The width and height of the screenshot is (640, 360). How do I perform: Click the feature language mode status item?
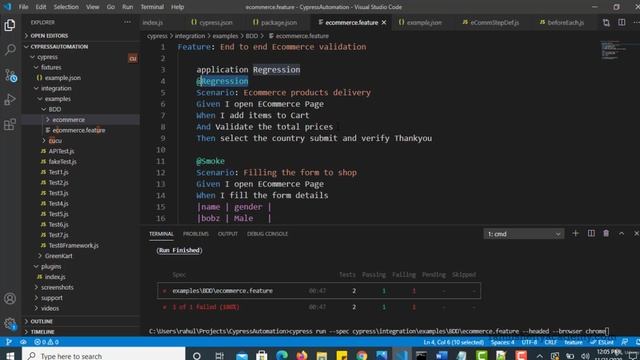[x=573, y=342]
